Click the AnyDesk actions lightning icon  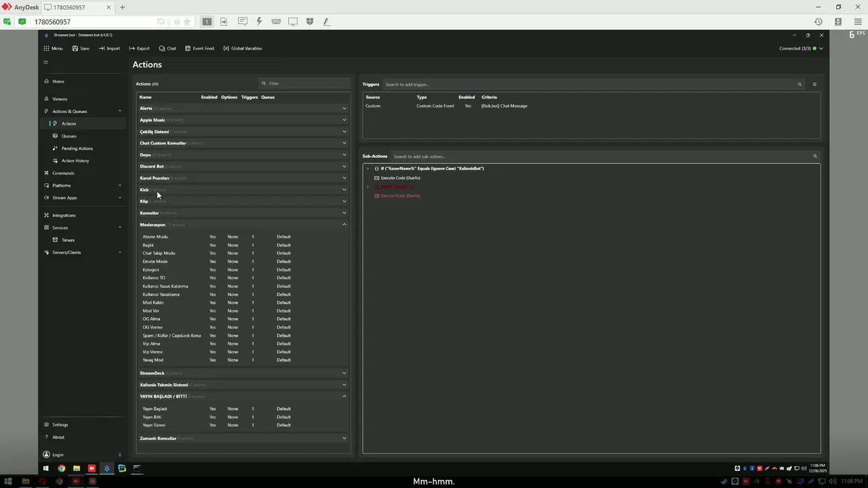(259, 22)
